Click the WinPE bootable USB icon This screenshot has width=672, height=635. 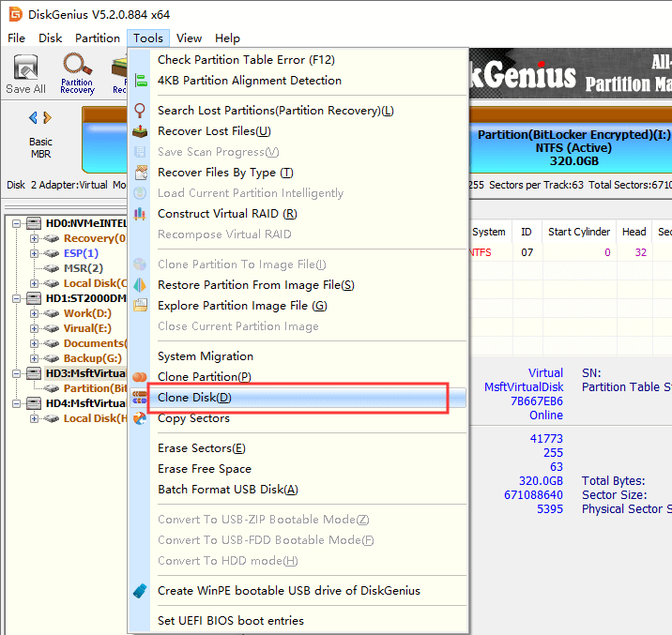point(140,591)
